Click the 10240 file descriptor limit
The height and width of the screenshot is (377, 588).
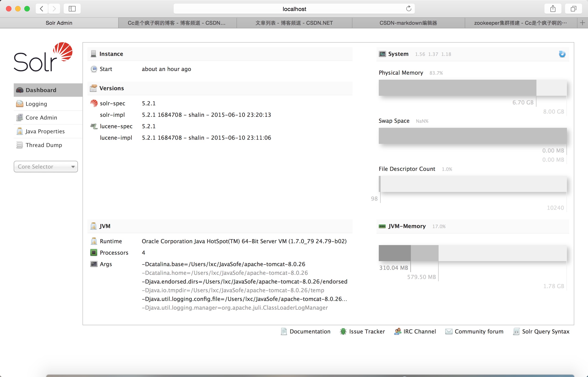coord(555,208)
